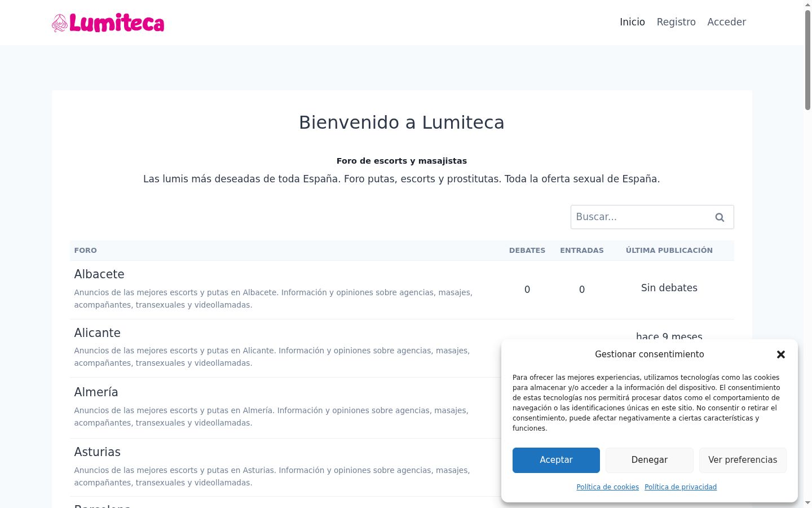The height and width of the screenshot is (508, 812).
Task: Go to the Registro page
Action: coord(676,22)
